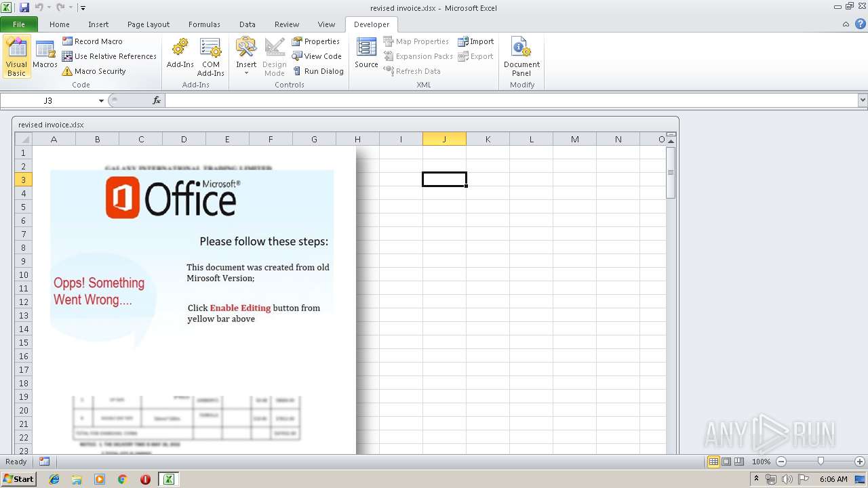The image size is (868, 488).
Task: Start Record Macro
Action: [93, 41]
